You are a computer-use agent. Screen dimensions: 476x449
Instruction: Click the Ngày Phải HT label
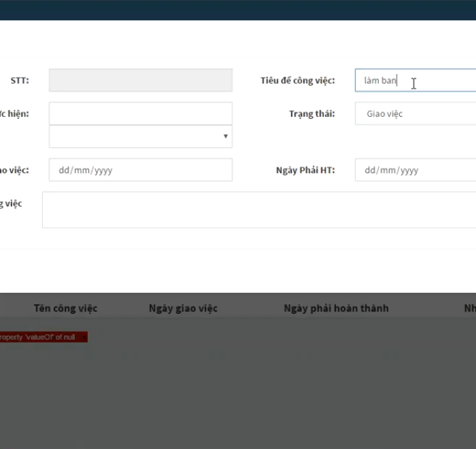[x=305, y=170]
